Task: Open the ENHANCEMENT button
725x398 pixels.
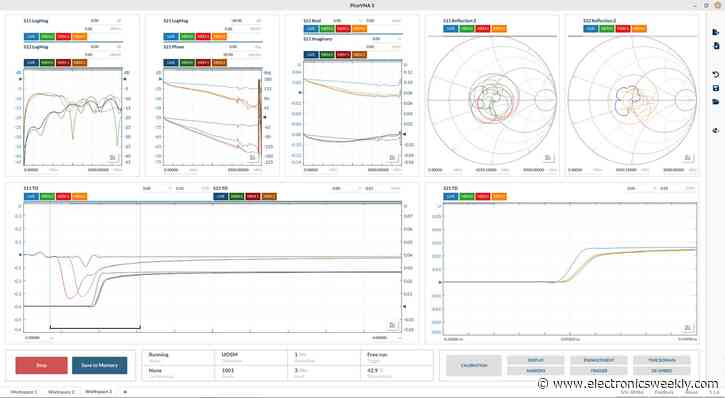Action: 599,360
